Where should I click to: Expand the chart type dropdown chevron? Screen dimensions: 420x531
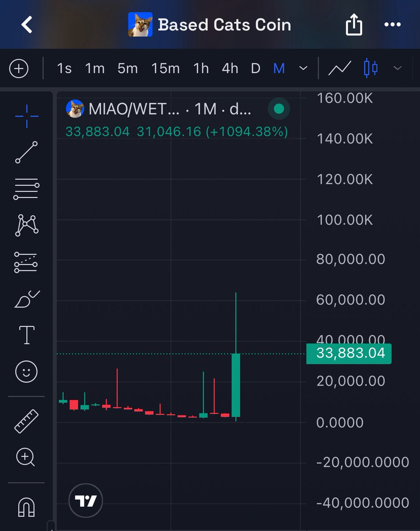[397, 69]
